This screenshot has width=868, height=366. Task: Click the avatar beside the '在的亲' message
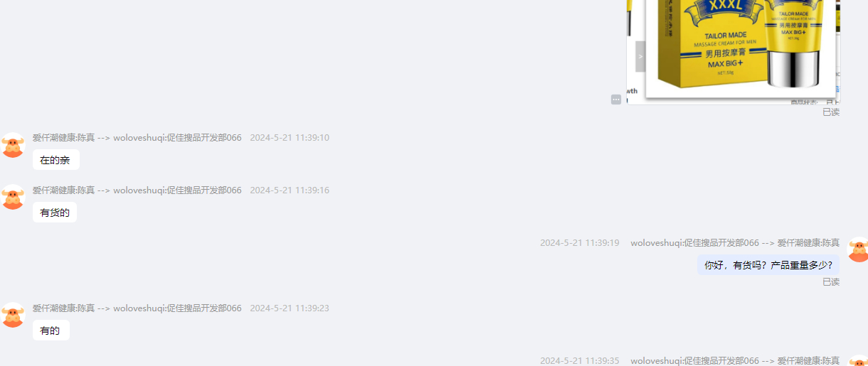pyautogui.click(x=13, y=145)
